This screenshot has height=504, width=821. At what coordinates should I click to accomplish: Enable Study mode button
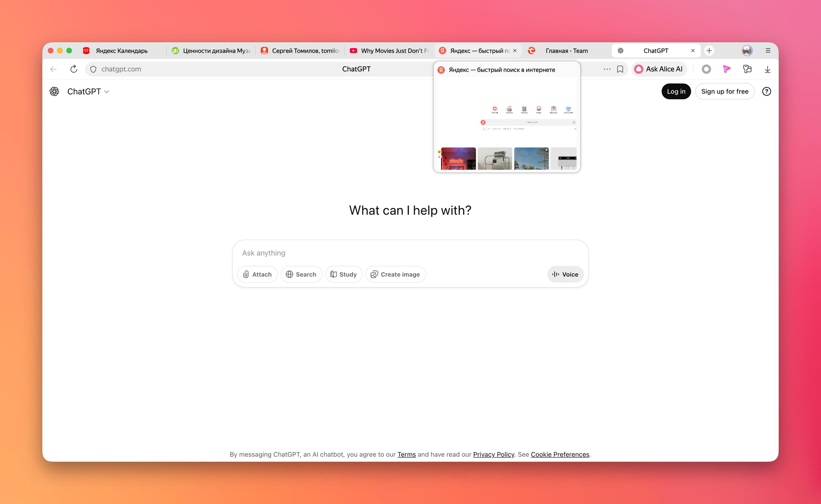[x=343, y=274]
